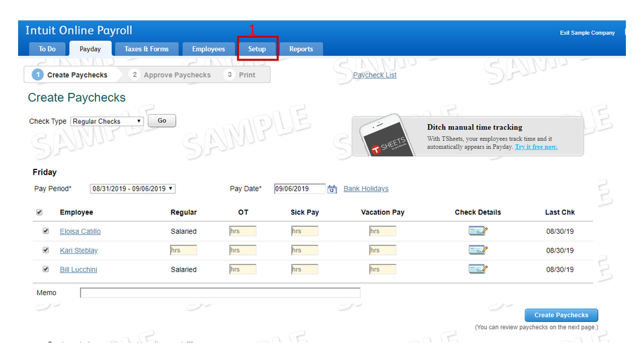Uncheck Eloisa Catillo's checkbox
This screenshot has width=644, height=362.
click(46, 231)
